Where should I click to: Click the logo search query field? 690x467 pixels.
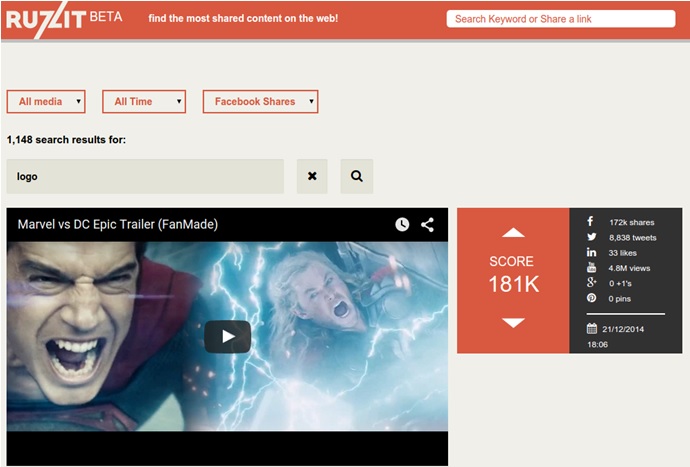click(x=145, y=176)
